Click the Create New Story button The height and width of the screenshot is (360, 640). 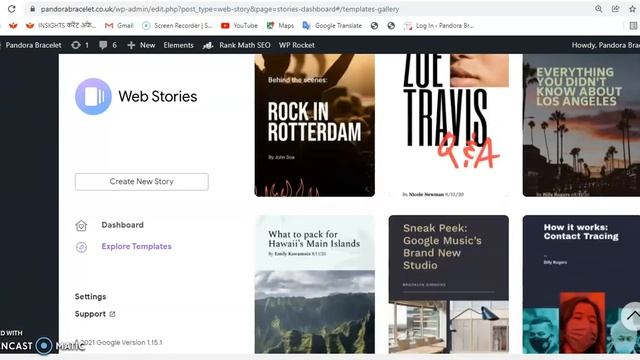coord(142,182)
